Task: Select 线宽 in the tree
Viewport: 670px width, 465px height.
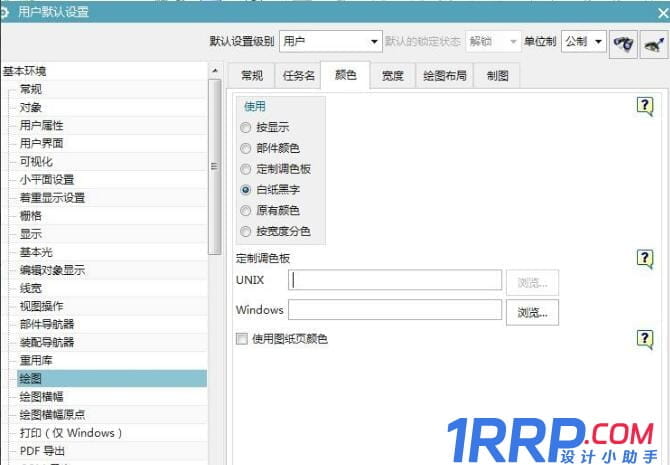Action: point(31,288)
